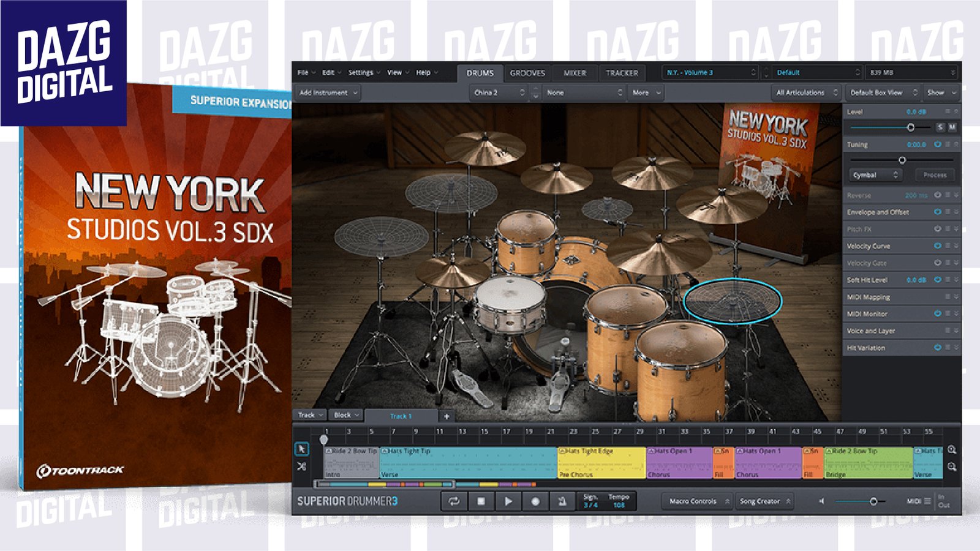
Task: Click the Stop transport button
Action: (x=481, y=501)
